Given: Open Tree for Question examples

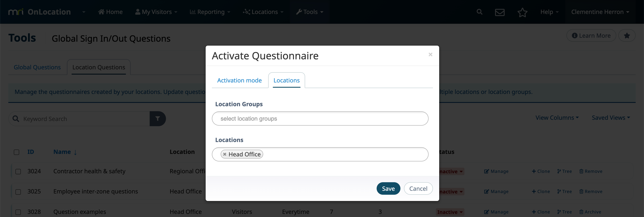Looking at the screenshot, I should (x=564, y=212).
